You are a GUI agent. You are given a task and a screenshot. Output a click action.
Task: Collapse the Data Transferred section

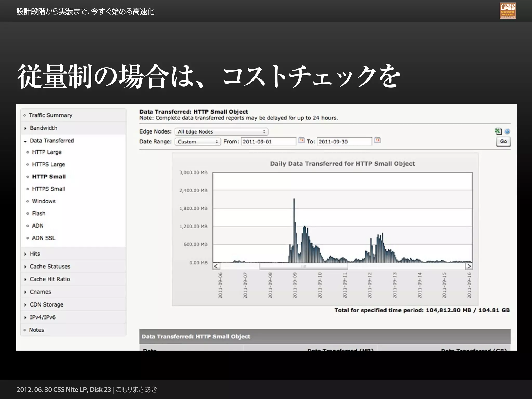pos(73,141)
